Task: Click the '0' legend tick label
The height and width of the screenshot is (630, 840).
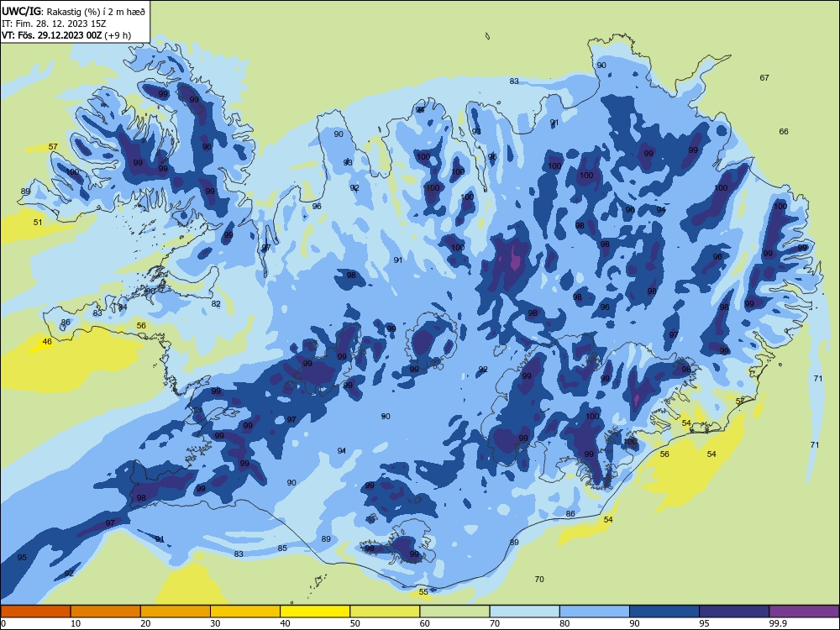Action: coord(3,623)
